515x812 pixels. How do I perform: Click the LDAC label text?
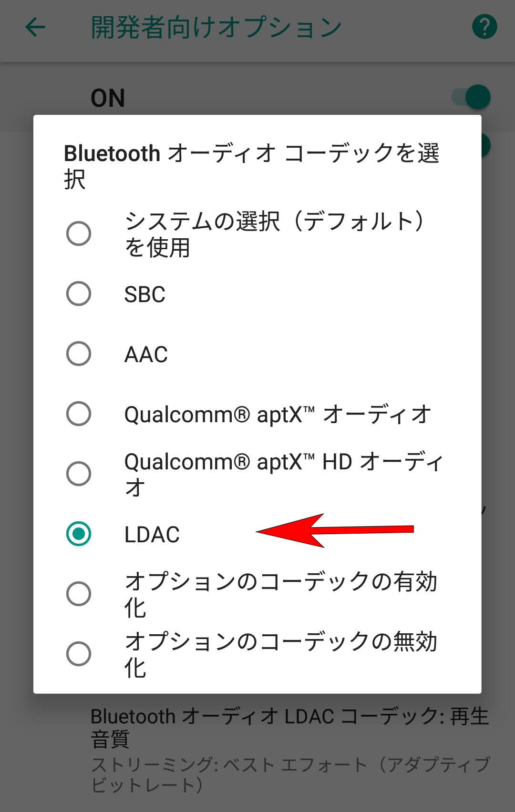point(152,535)
